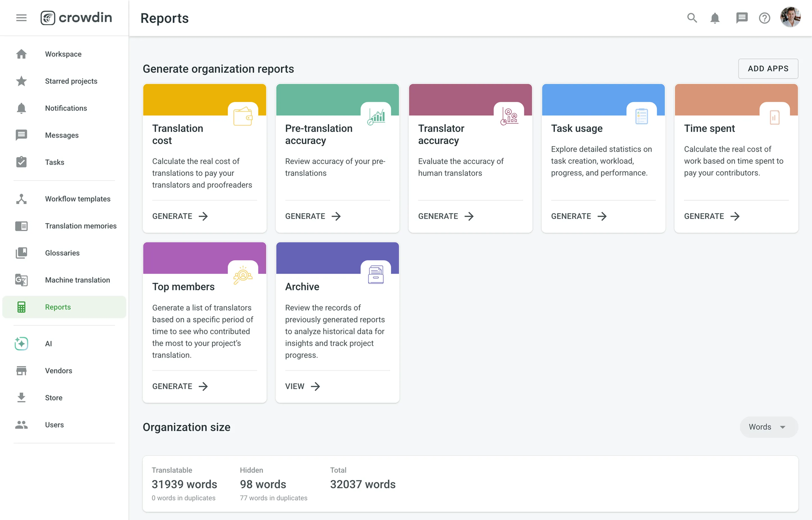Open the chat messages icon in header

742,18
